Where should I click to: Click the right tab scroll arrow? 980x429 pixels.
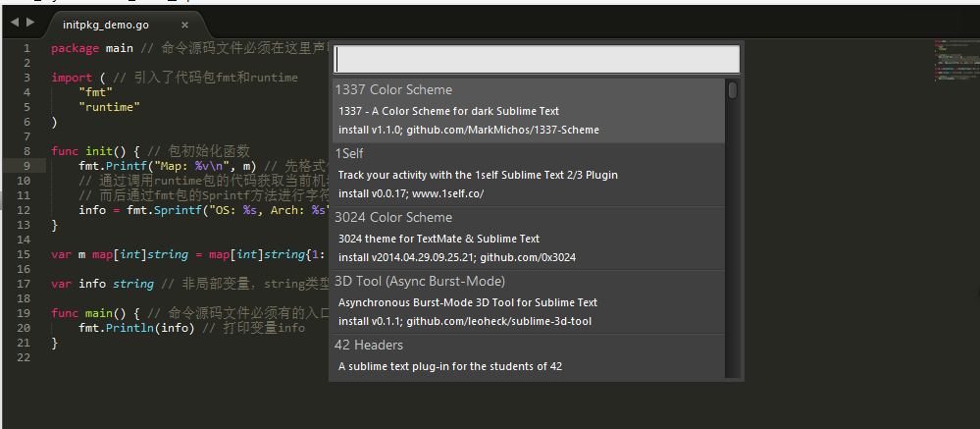(x=30, y=22)
